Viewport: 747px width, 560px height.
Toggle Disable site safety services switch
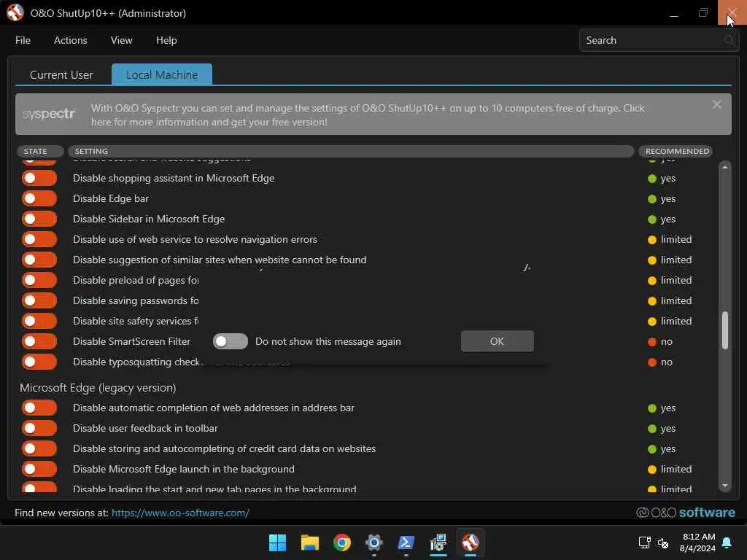click(x=39, y=321)
